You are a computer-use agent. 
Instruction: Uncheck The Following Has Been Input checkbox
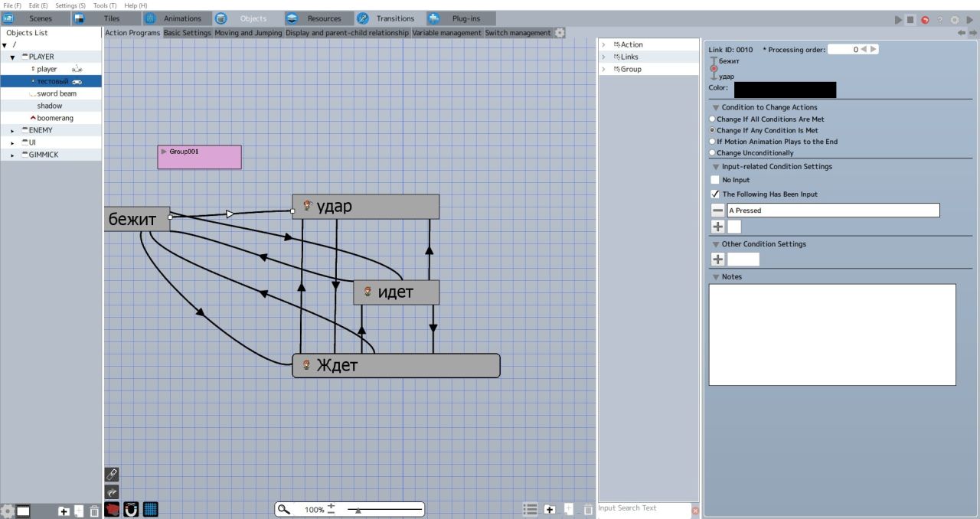coord(715,194)
